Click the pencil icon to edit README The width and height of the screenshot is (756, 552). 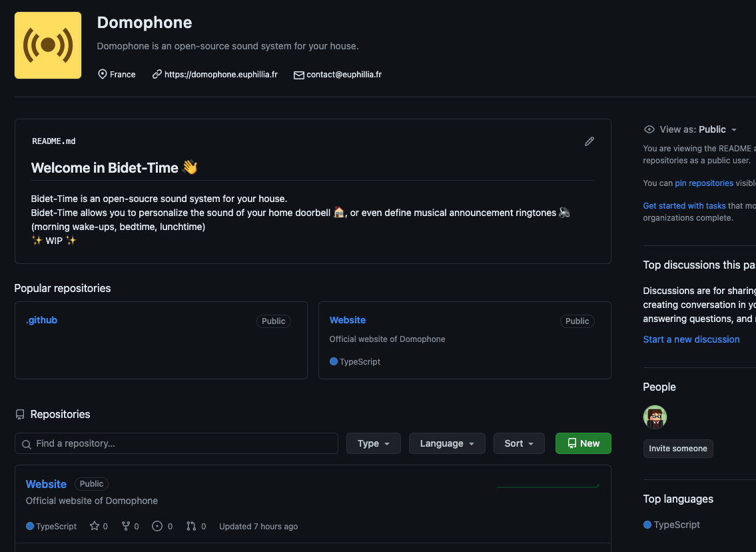pos(589,141)
